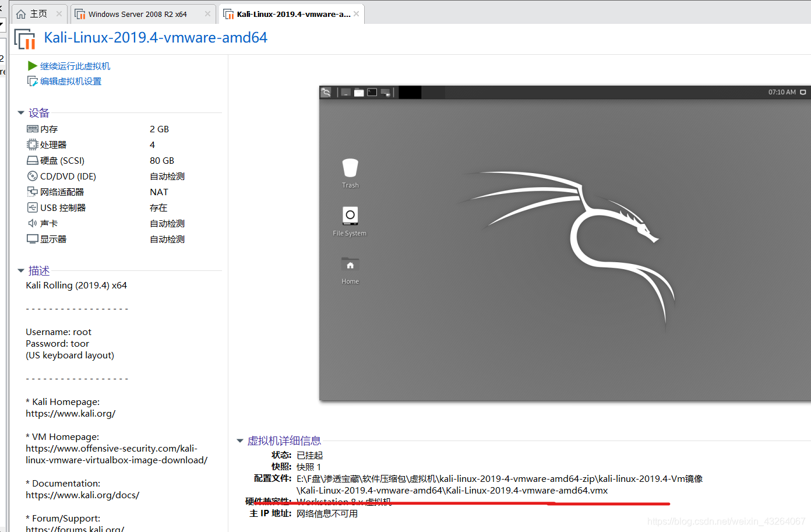Close the 主页 tab

click(59, 13)
